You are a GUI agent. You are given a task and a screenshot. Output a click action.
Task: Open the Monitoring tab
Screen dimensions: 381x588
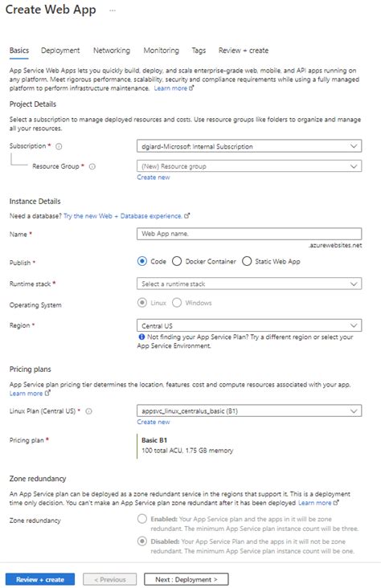pyautogui.click(x=161, y=51)
